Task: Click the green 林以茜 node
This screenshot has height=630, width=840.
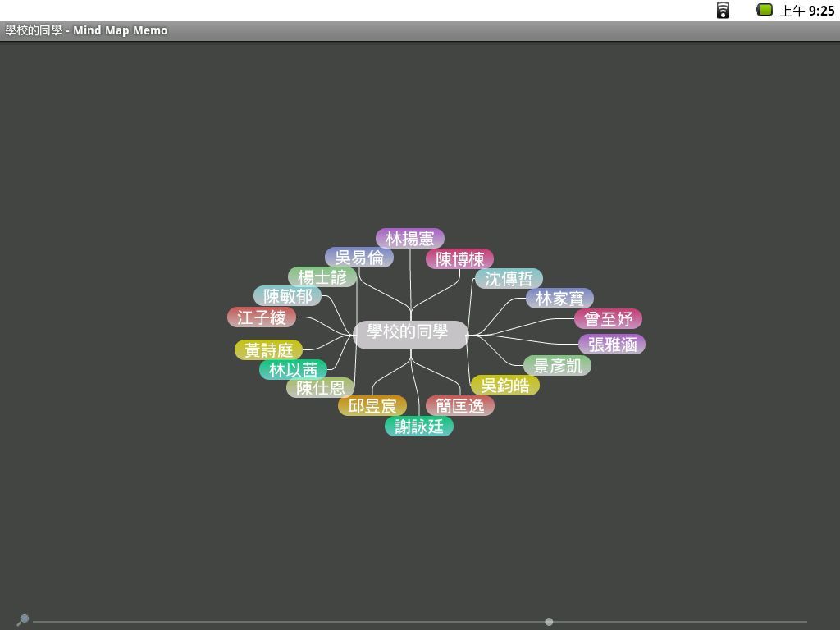Action: pos(293,370)
